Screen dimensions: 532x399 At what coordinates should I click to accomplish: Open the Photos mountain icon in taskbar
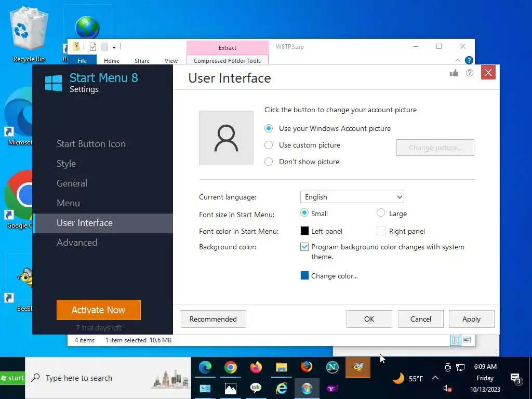pos(230,389)
